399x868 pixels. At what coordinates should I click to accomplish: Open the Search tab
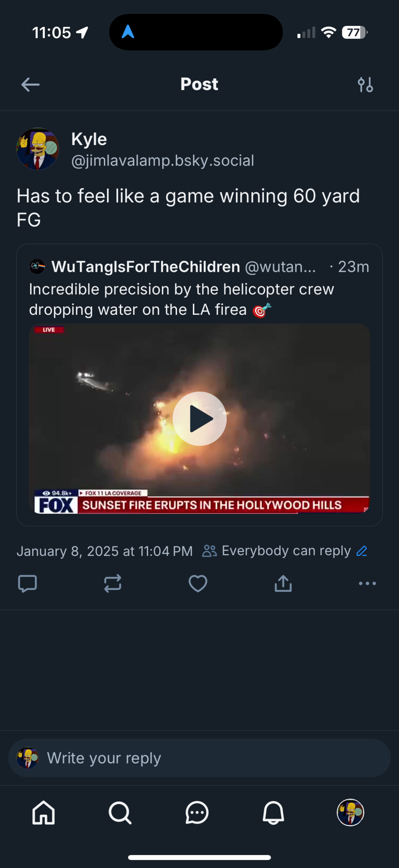(x=120, y=812)
